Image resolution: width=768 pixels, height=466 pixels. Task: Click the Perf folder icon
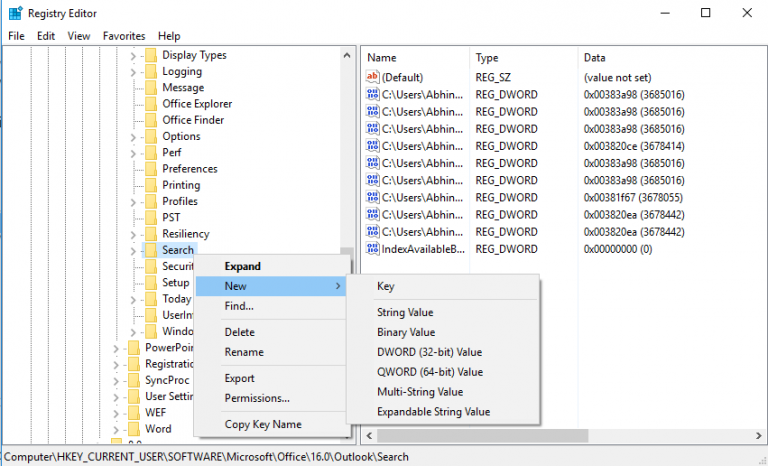(151, 152)
